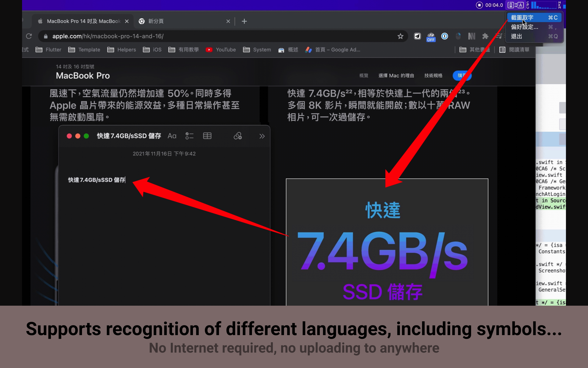Click the 快達 7.4GB/s paragraph text
The width and height of the screenshot is (588, 368).
[379, 105]
